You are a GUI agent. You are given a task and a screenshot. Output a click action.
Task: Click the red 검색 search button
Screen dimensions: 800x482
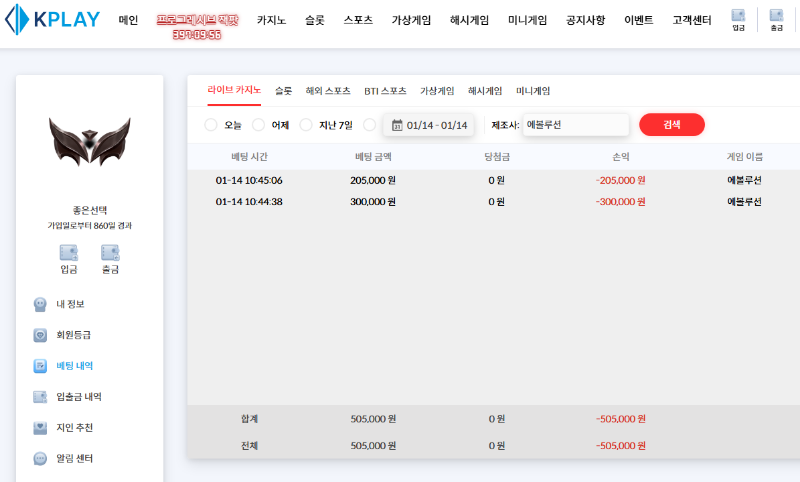click(671, 125)
